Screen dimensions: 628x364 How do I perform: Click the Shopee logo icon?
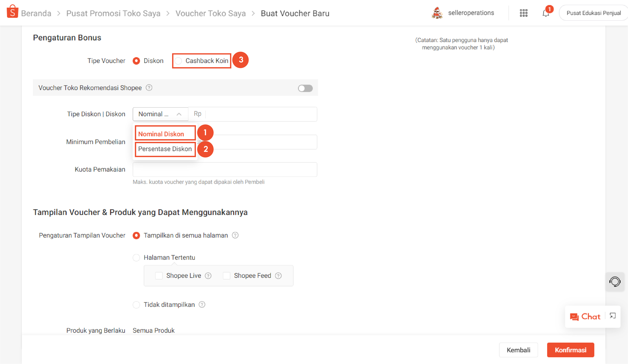12,12
